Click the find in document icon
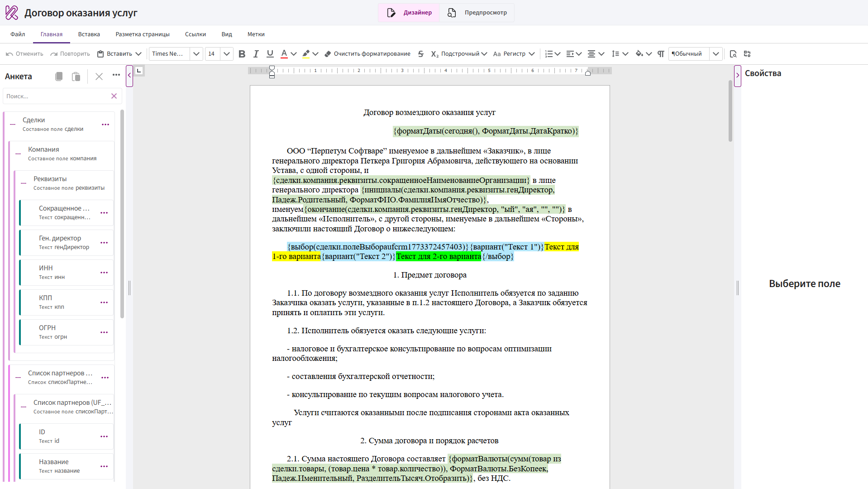The width and height of the screenshot is (868, 489). (733, 54)
